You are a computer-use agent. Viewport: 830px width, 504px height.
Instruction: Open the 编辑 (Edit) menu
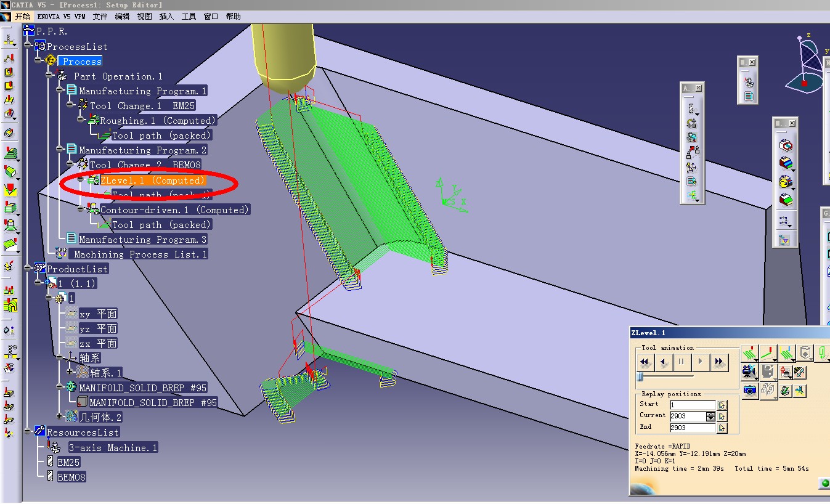point(122,17)
